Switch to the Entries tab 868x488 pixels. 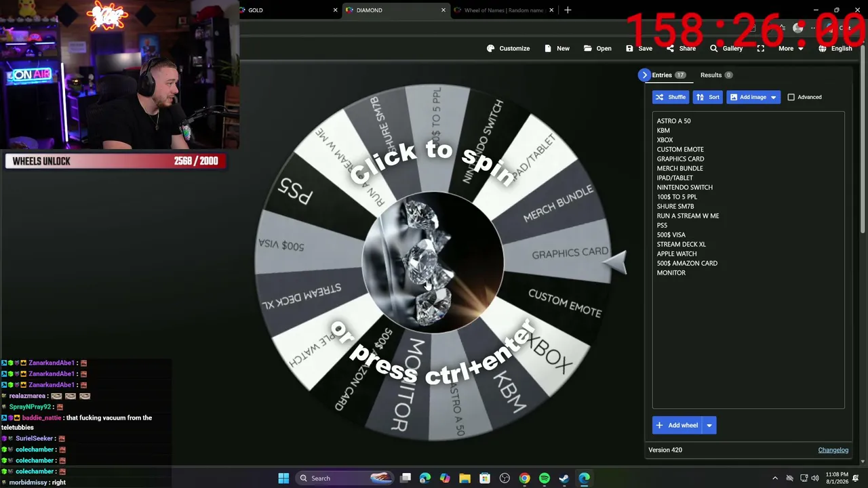pyautogui.click(x=669, y=75)
